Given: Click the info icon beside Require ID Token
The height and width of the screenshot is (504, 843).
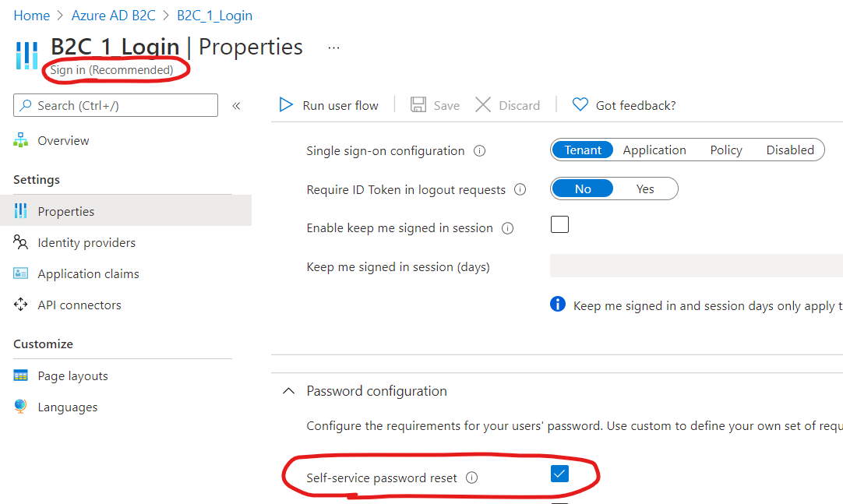Looking at the screenshot, I should [x=520, y=189].
